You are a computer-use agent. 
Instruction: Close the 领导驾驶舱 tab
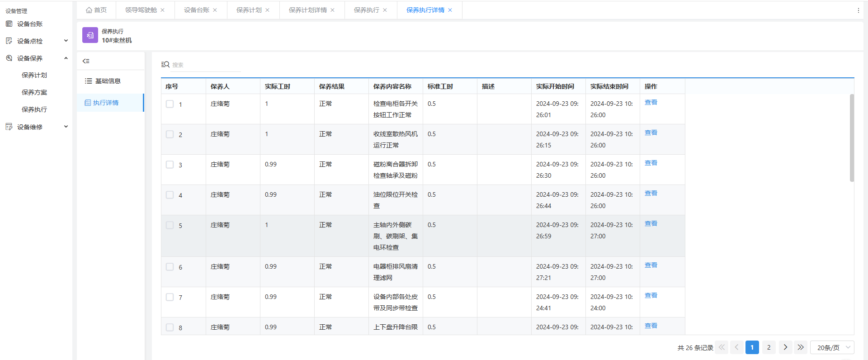click(x=163, y=10)
